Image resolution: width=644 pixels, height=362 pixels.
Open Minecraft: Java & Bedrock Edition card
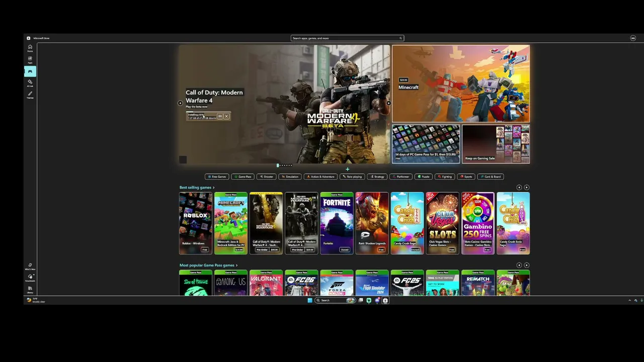[231, 223]
